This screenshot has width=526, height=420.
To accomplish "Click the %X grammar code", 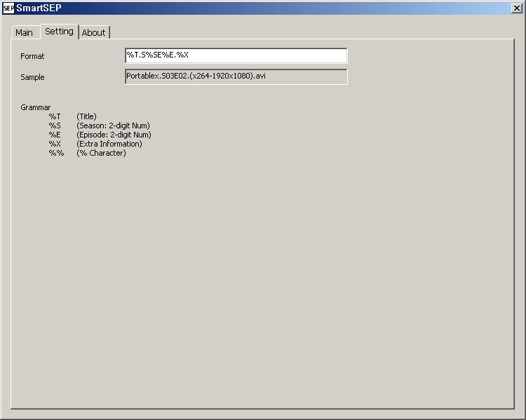I will [55, 144].
